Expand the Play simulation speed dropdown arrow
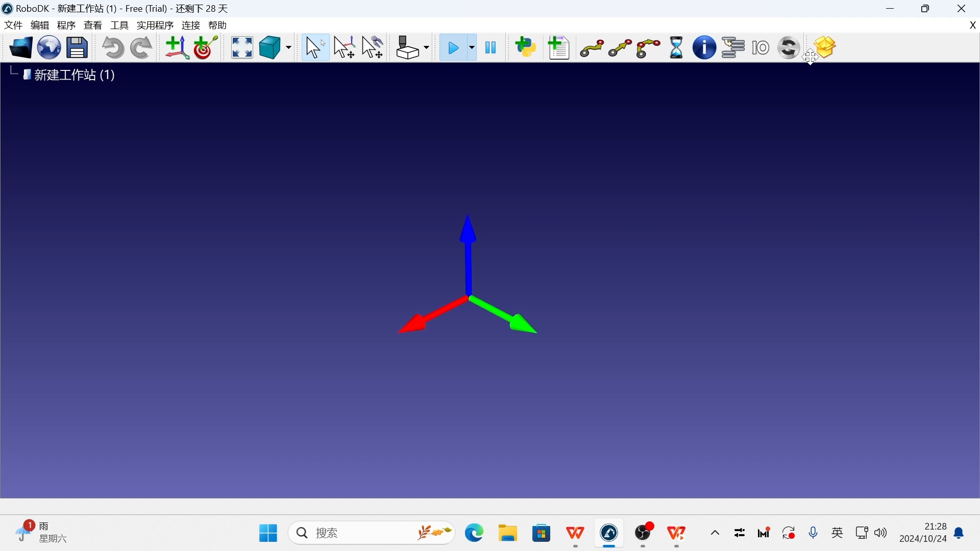The image size is (980, 551). [472, 48]
